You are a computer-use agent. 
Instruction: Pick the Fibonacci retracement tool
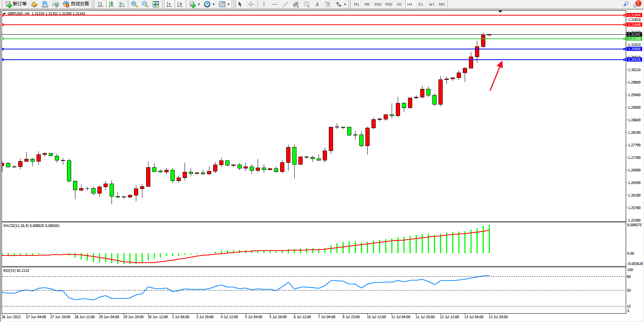(x=306, y=4)
